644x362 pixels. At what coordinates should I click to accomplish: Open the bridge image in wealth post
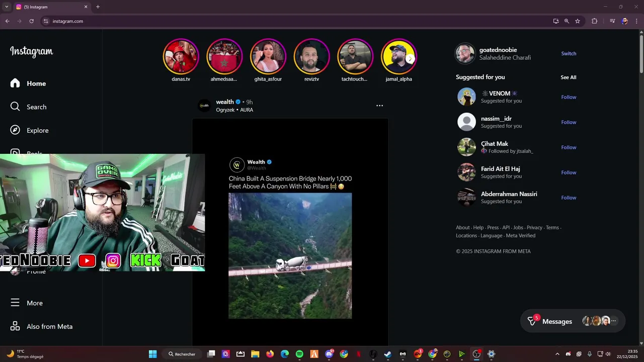[x=290, y=256]
